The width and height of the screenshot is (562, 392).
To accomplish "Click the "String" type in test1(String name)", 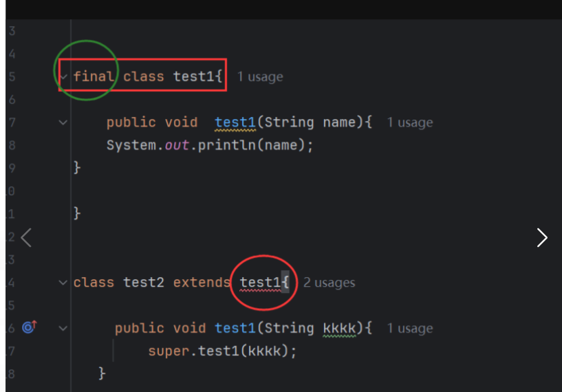I will 289,122.
